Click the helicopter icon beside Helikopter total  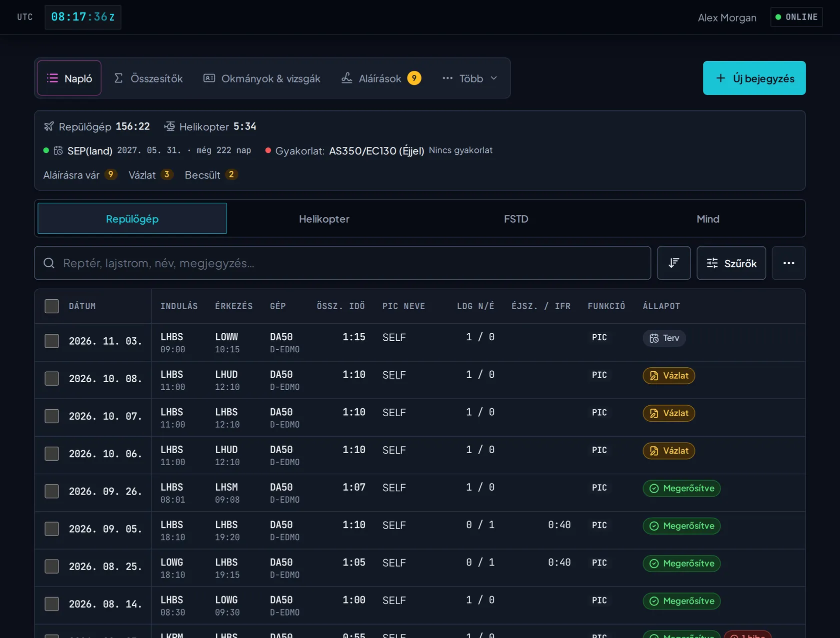(x=169, y=126)
